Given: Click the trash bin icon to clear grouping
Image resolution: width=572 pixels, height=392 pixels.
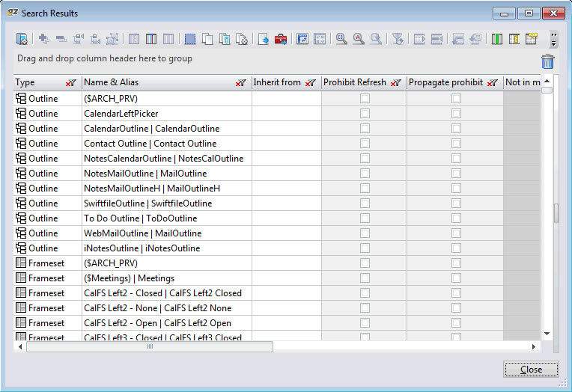Looking at the screenshot, I should pos(548,62).
